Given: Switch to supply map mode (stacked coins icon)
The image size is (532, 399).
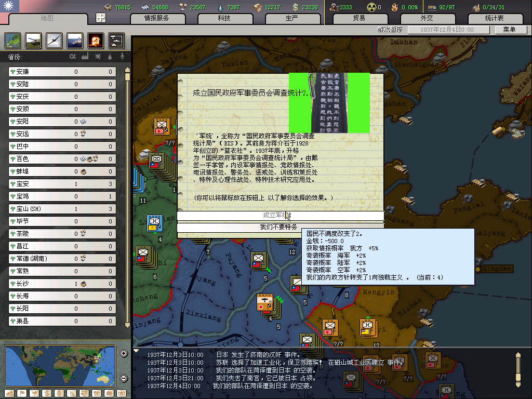Looking at the screenshot, I should point(59,393).
